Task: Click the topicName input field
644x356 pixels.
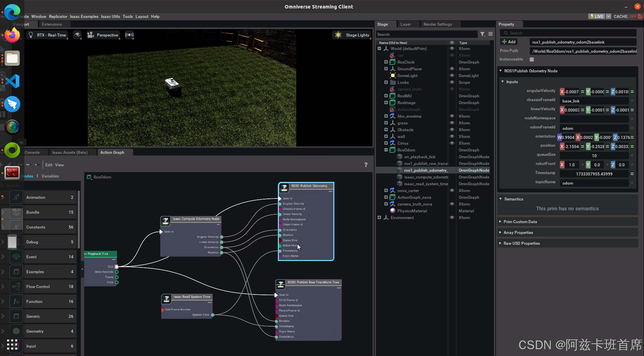Action: coord(594,183)
